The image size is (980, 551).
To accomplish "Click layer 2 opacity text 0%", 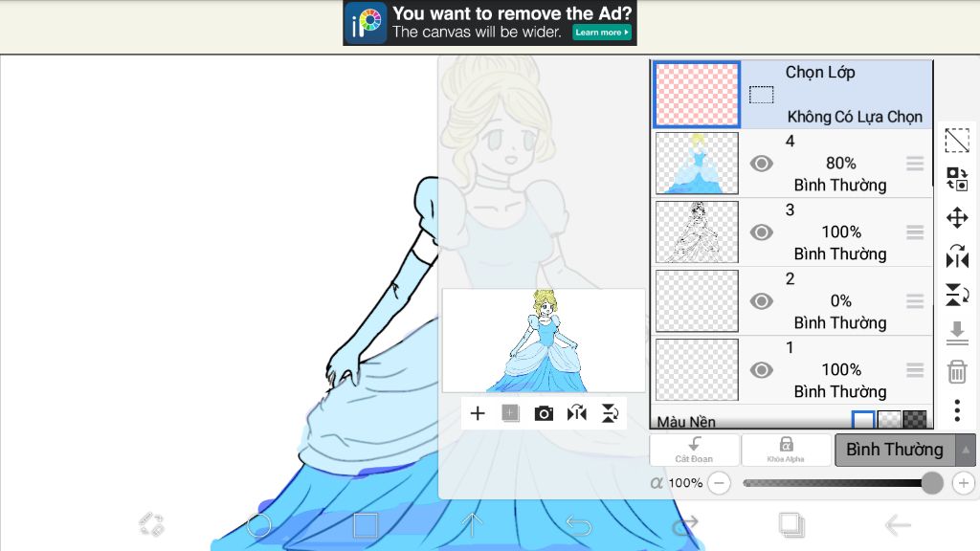I will [840, 300].
